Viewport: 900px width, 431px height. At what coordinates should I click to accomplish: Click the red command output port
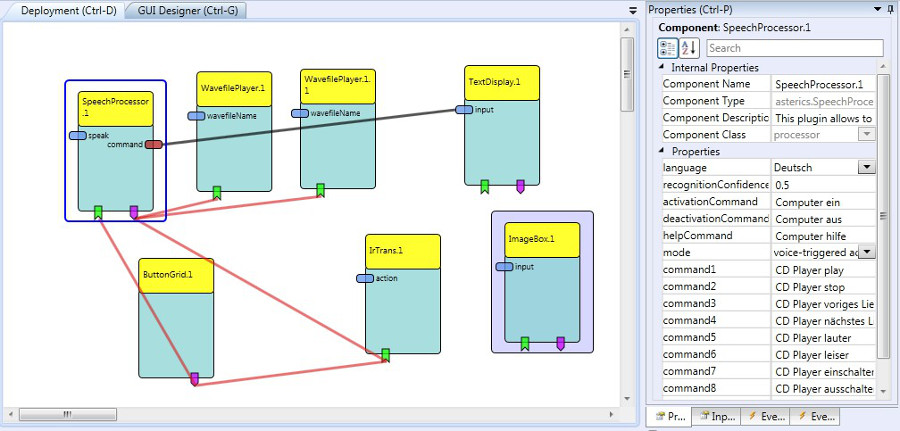click(154, 145)
